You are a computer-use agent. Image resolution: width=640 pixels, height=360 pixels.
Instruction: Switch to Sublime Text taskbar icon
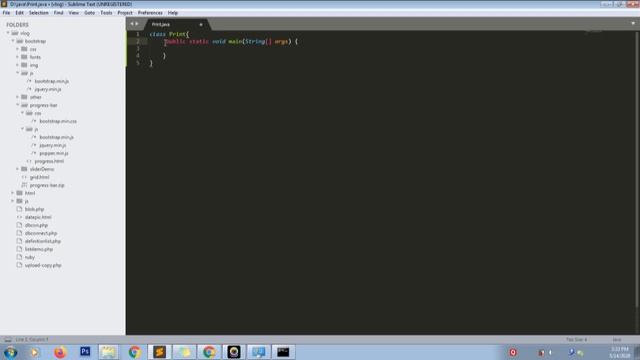(x=159, y=352)
